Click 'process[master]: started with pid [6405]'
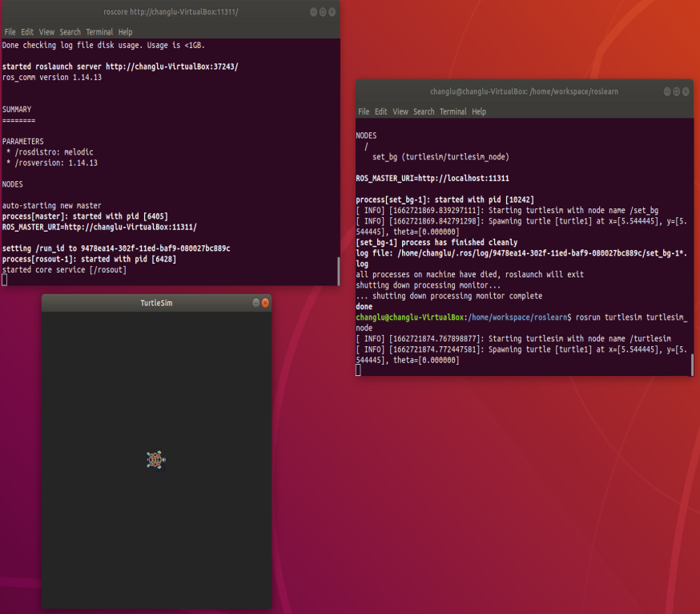The width and height of the screenshot is (700, 614). 85,216
